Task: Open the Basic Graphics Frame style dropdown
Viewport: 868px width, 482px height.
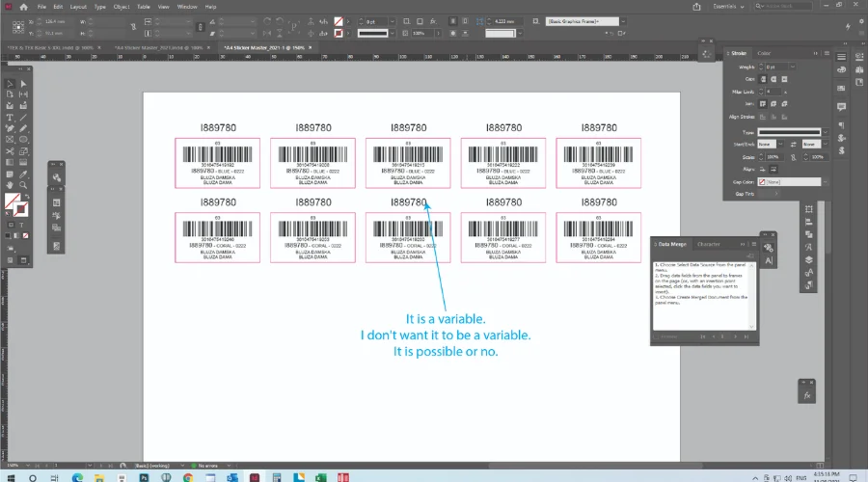Action: (x=623, y=21)
